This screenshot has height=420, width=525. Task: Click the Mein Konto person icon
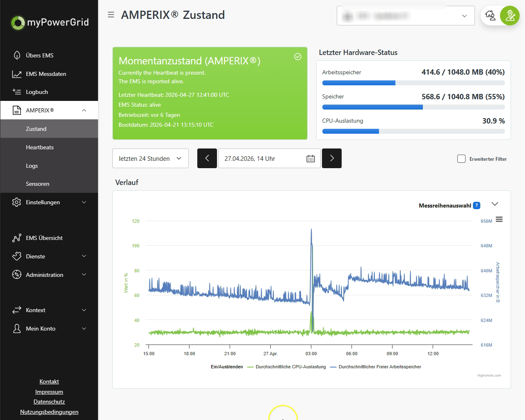(17, 329)
